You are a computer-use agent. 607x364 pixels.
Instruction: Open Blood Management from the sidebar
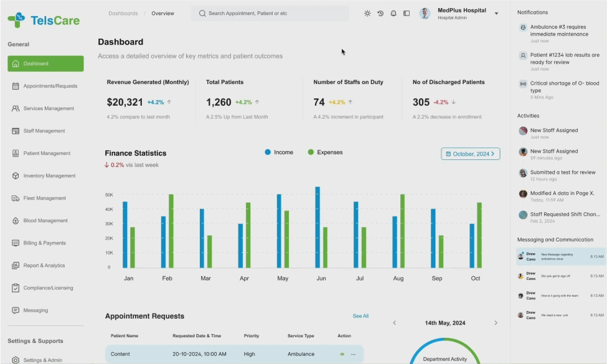tap(45, 220)
